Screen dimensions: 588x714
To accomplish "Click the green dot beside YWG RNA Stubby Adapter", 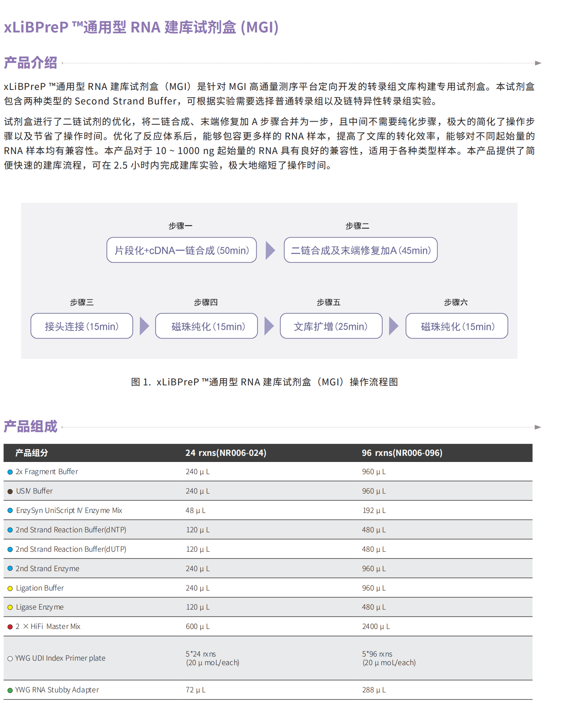I will 10,690.
